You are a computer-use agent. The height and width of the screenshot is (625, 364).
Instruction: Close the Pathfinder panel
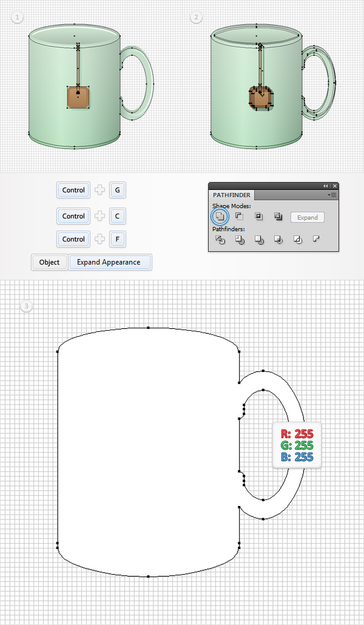pyautogui.click(x=335, y=186)
